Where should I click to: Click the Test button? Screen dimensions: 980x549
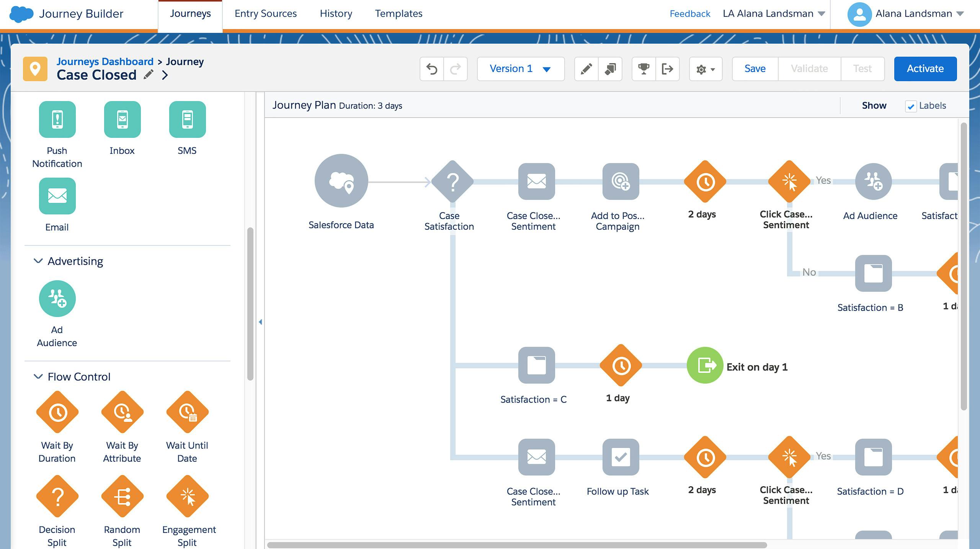point(862,69)
